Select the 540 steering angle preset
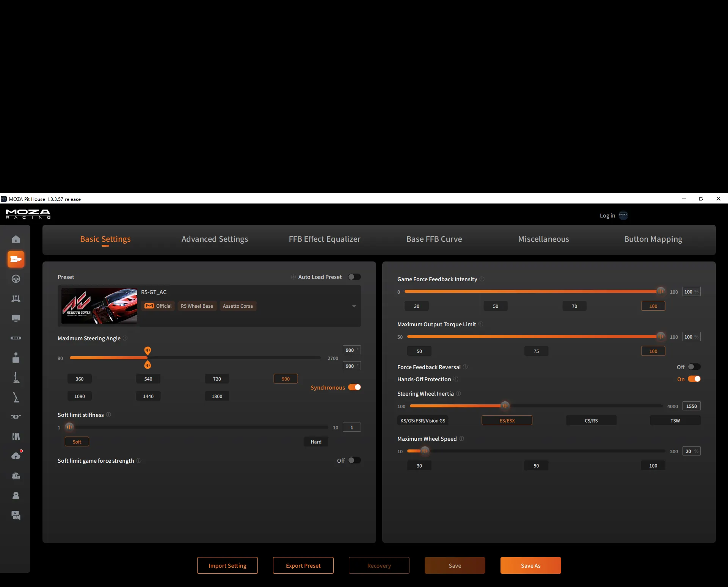 148,379
